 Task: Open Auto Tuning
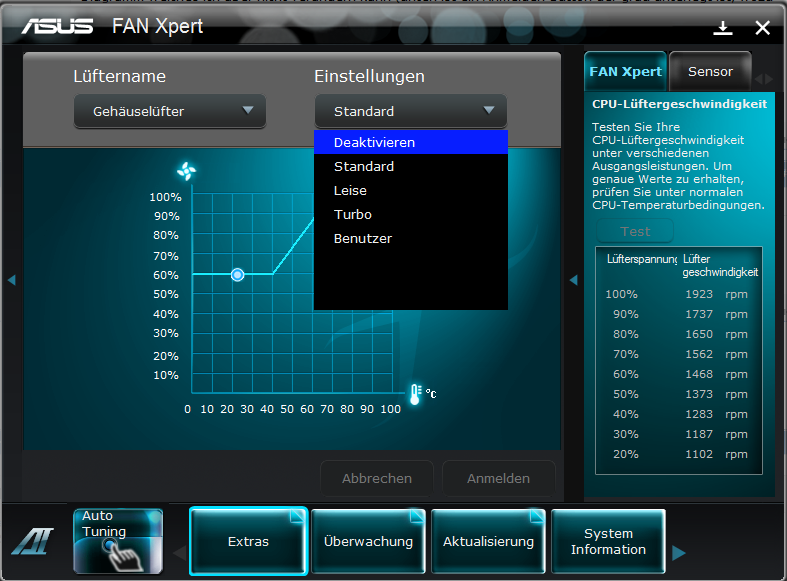pyautogui.click(x=118, y=541)
